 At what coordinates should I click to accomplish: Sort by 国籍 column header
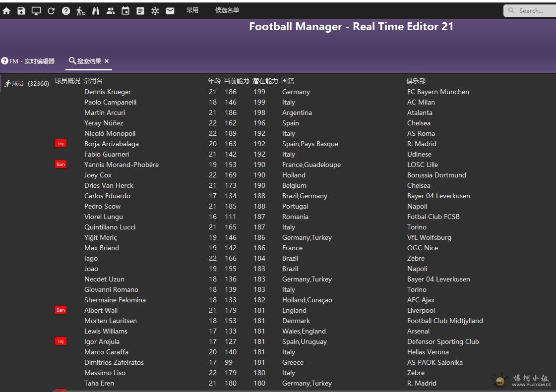coord(288,81)
